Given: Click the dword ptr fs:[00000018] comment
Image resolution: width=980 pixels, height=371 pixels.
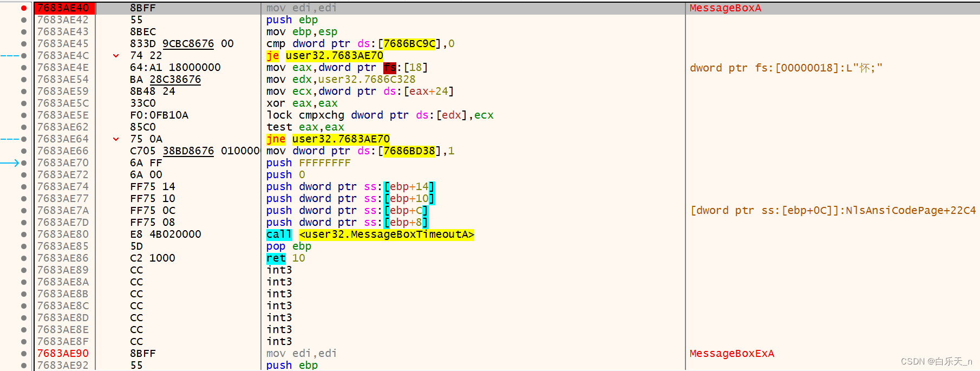Looking at the screenshot, I should (786, 68).
